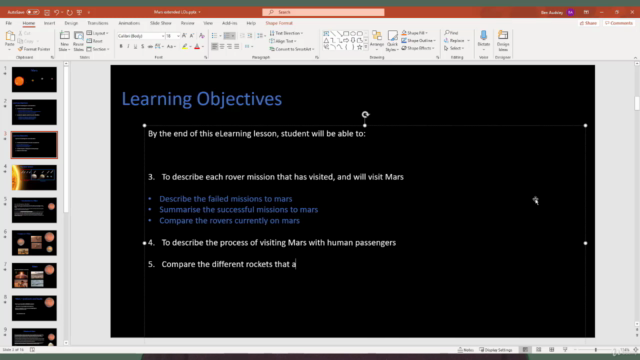
Task: Click the red font color swatch
Action: [x=197, y=47]
